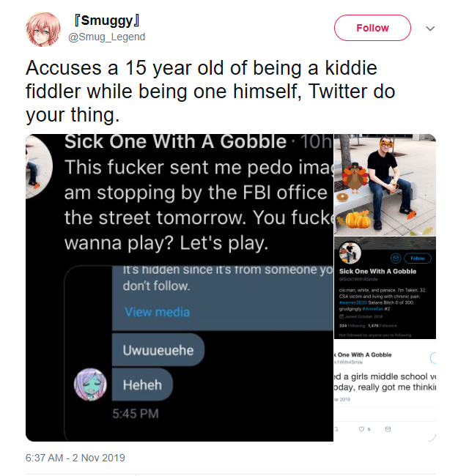The image size is (458, 476).
Task: Follow the Smuggy account
Action: (x=372, y=28)
